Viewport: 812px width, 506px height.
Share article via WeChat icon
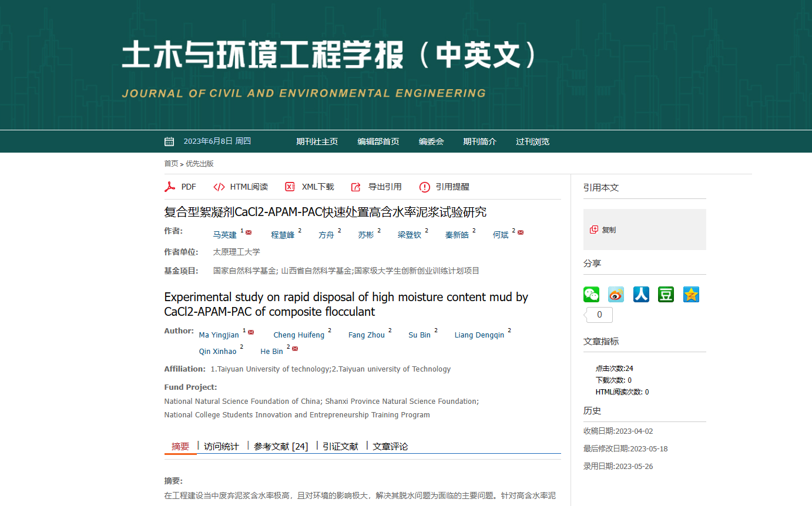click(x=591, y=295)
